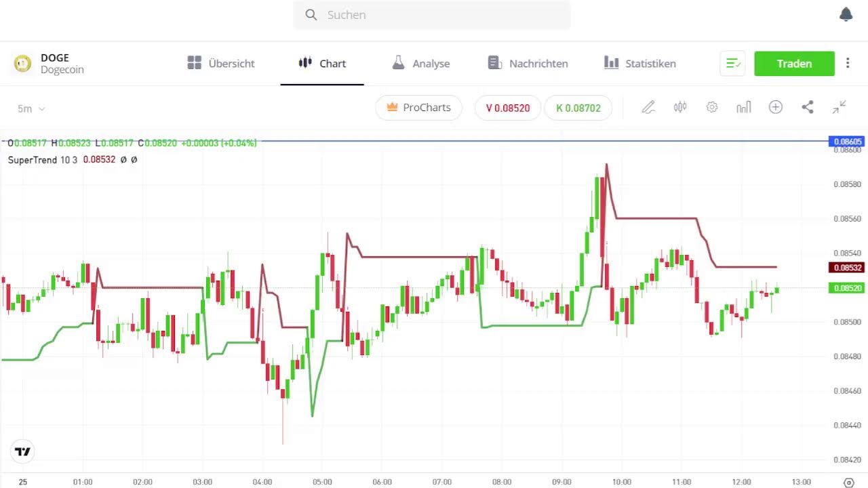This screenshot has width=868, height=488.
Task: Open the three-dot more options menu
Action: tap(848, 64)
